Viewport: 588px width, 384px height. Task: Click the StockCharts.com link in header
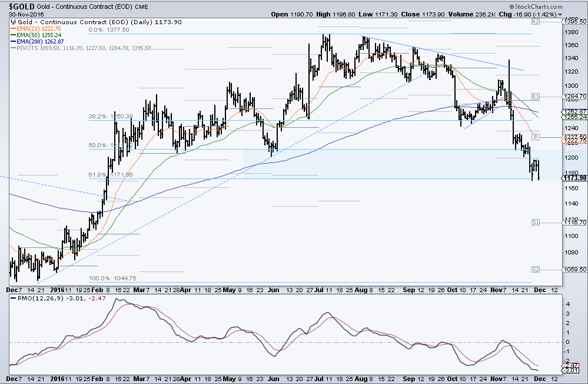[536, 6]
